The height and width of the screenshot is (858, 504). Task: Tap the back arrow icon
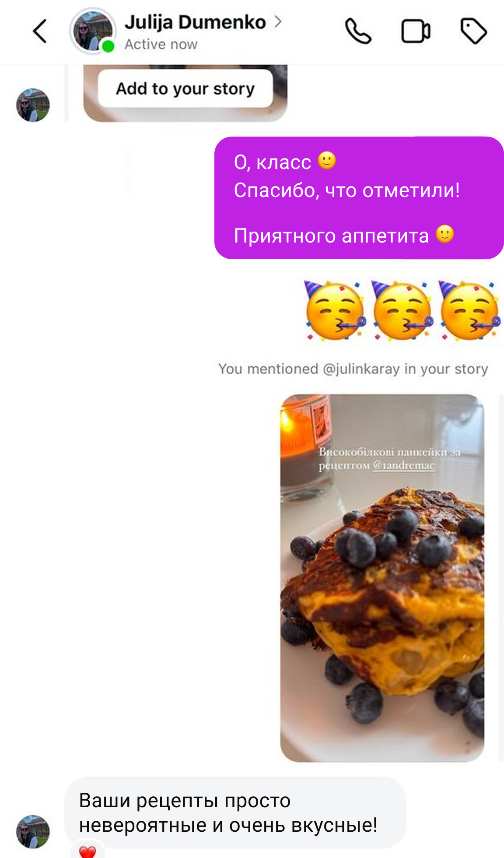(40, 31)
